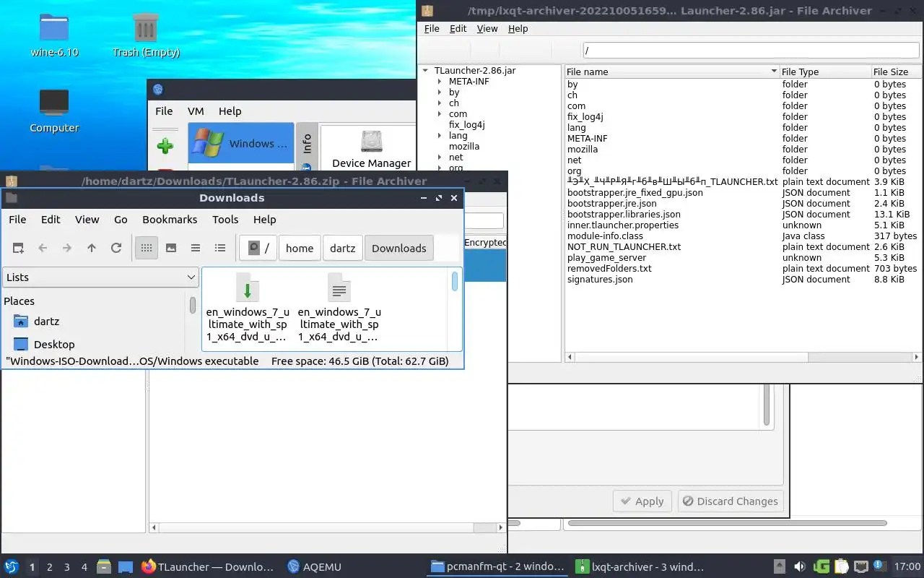
Task: Expand the 'by' folder tree node
Action: 440,92
